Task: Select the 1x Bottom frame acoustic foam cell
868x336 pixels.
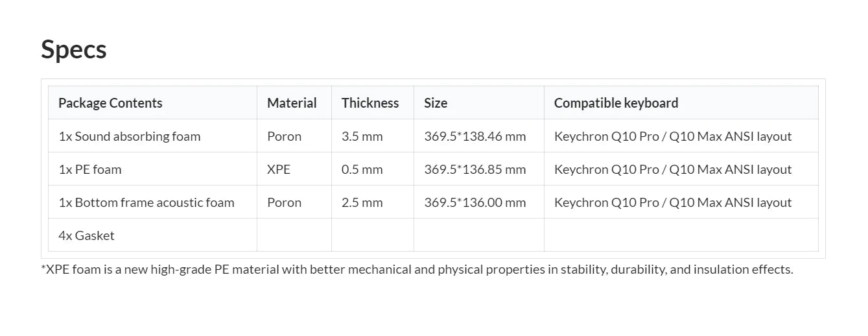Action: click(x=147, y=202)
